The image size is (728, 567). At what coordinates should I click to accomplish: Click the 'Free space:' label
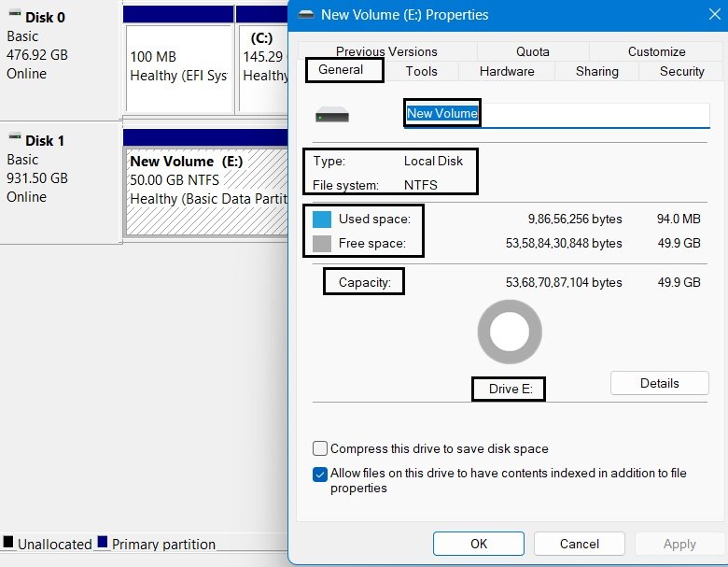[371, 243]
